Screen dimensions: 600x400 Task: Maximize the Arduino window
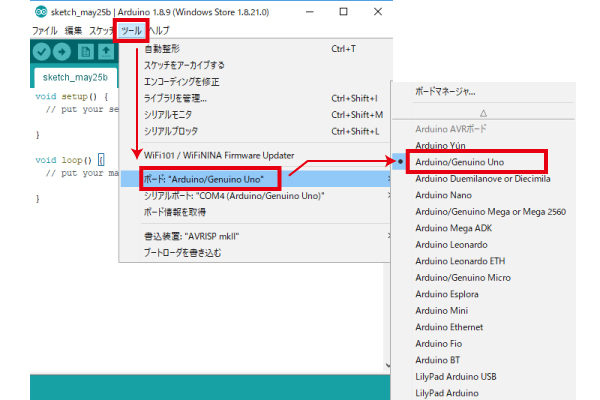pos(344,12)
